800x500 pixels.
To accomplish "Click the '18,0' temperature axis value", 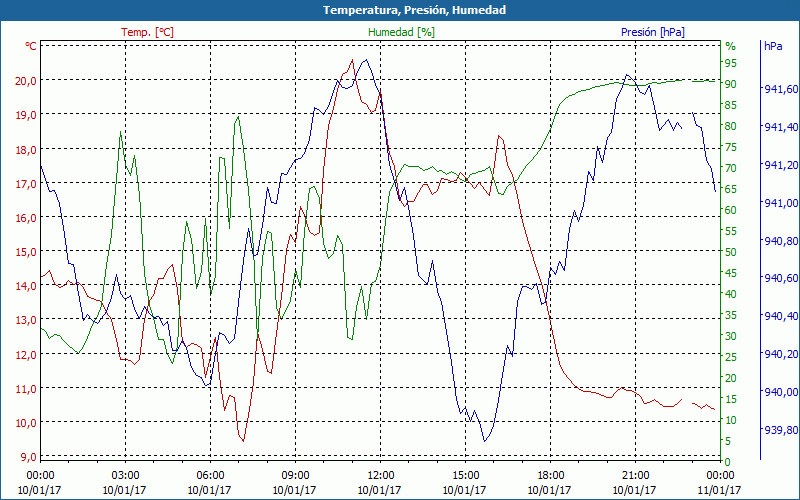I will pyautogui.click(x=27, y=150).
